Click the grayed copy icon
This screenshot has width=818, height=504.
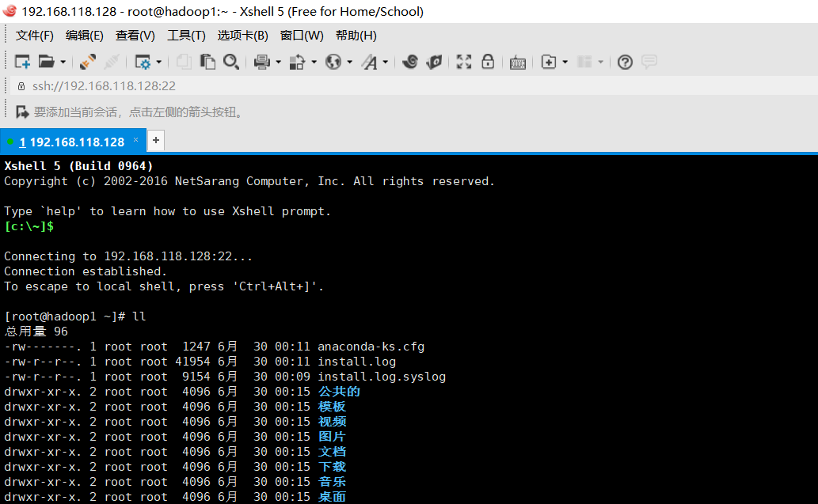coord(183,62)
